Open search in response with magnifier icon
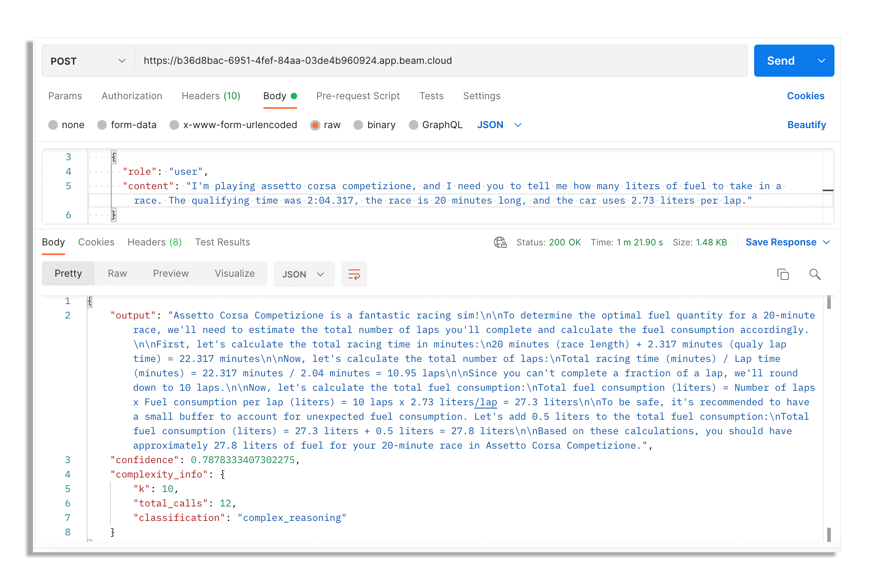The image size is (875, 588). [815, 274]
